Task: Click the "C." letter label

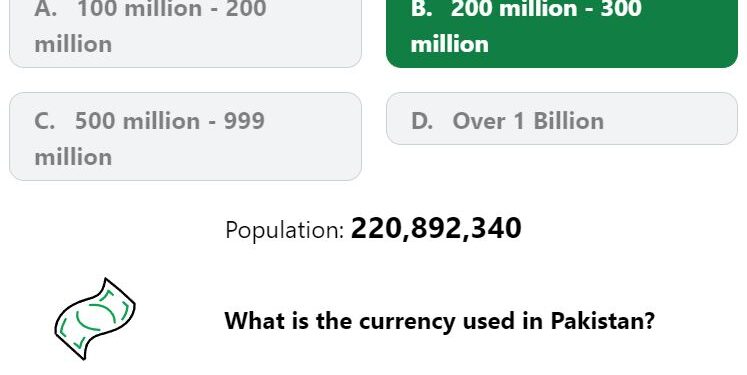Action: pyautogui.click(x=45, y=121)
